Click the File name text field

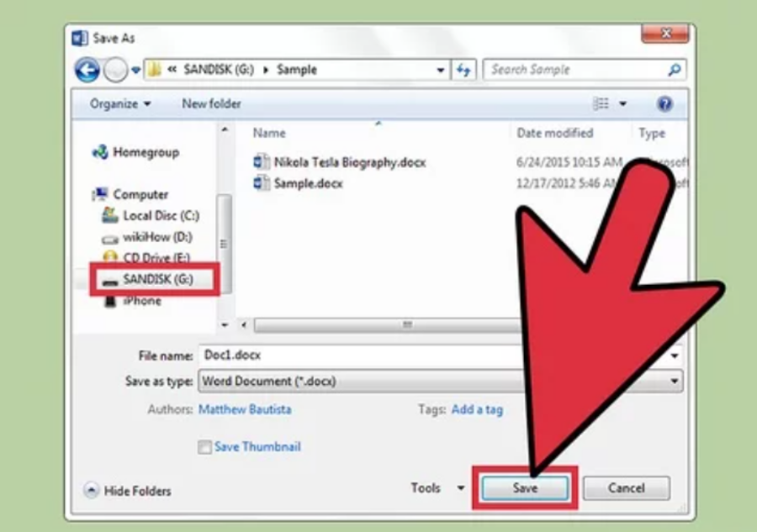pos(353,356)
